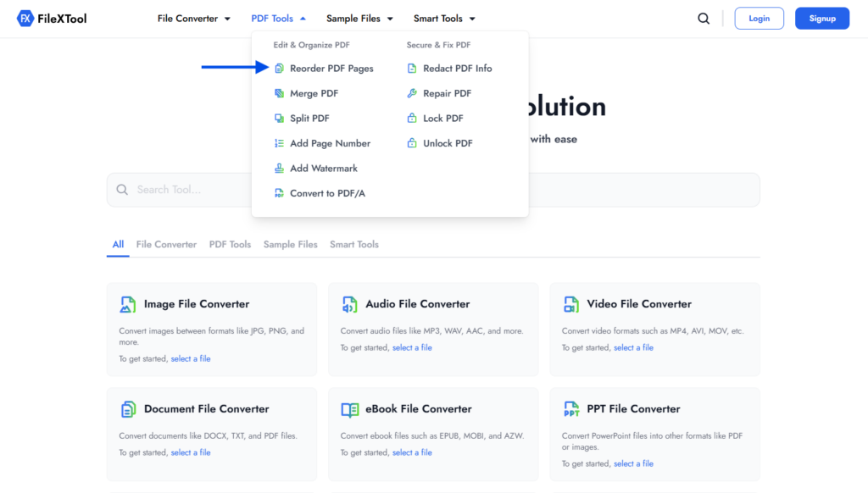868x493 pixels.
Task: Switch to the File Converter tab
Action: (x=166, y=245)
